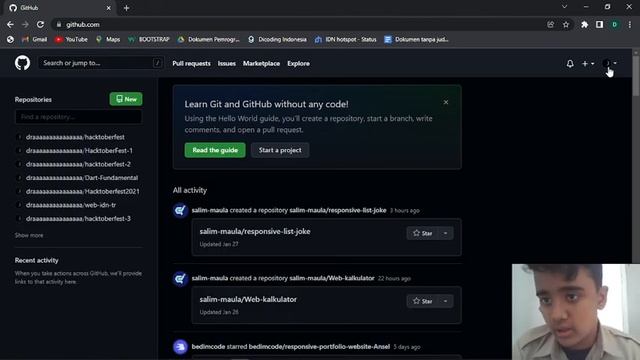Open the notifications bell

coord(570,64)
